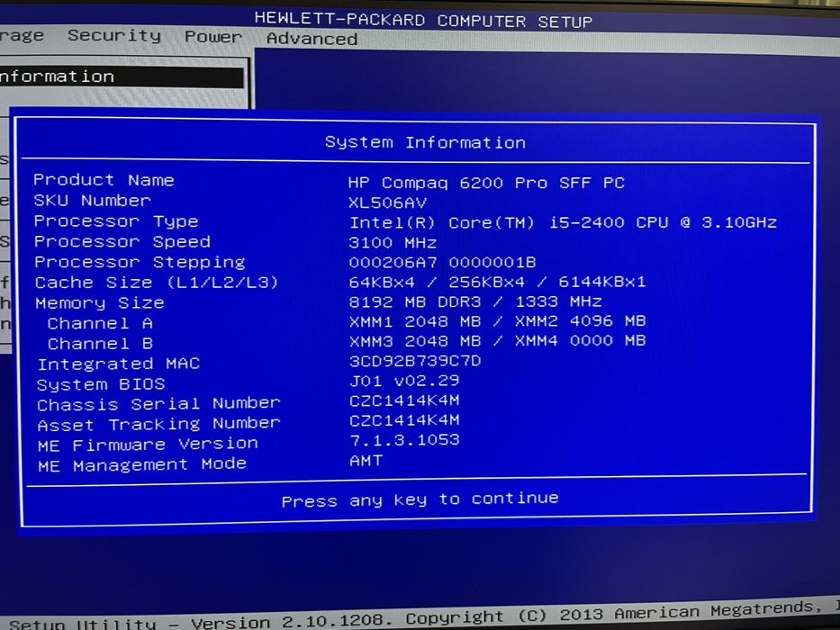Screen dimensions: 840x630
Task: Click the 'Processor Type' label
Action: click(x=116, y=221)
